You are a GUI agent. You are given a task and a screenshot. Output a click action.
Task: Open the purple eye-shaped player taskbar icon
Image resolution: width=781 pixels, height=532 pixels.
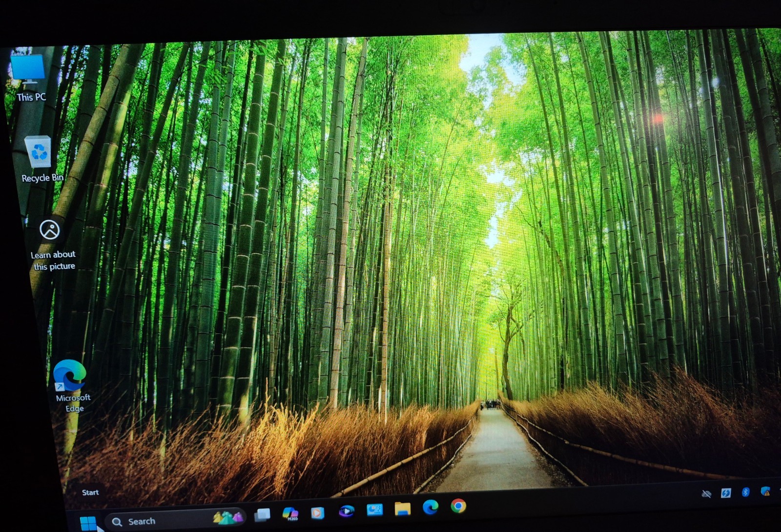coord(346,511)
